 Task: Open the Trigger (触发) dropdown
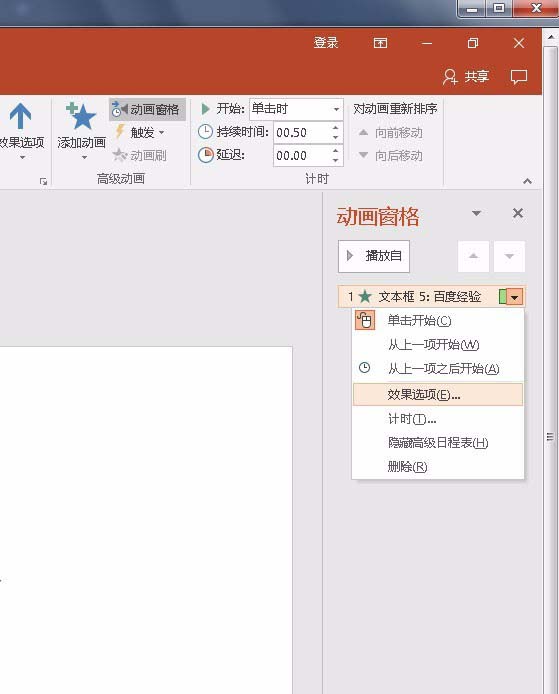pyautogui.click(x=142, y=132)
